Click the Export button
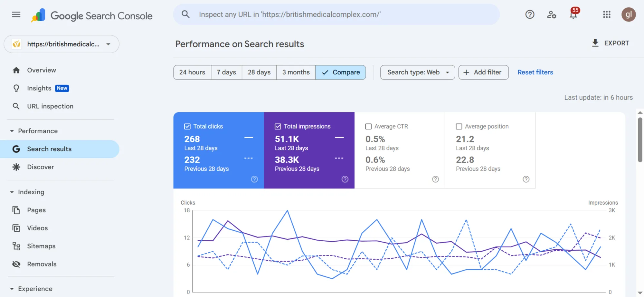 [610, 43]
